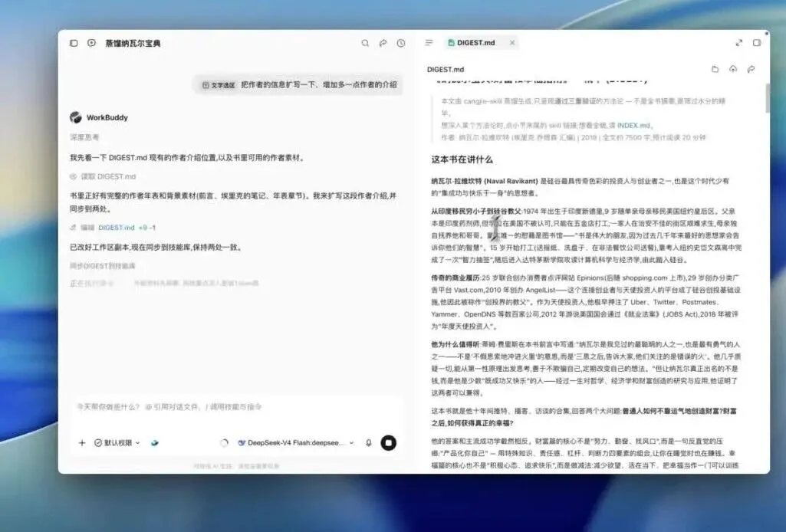The width and height of the screenshot is (786, 532).
Task: Close the DIGEST.md tab
Action: (x=511, y=43)
